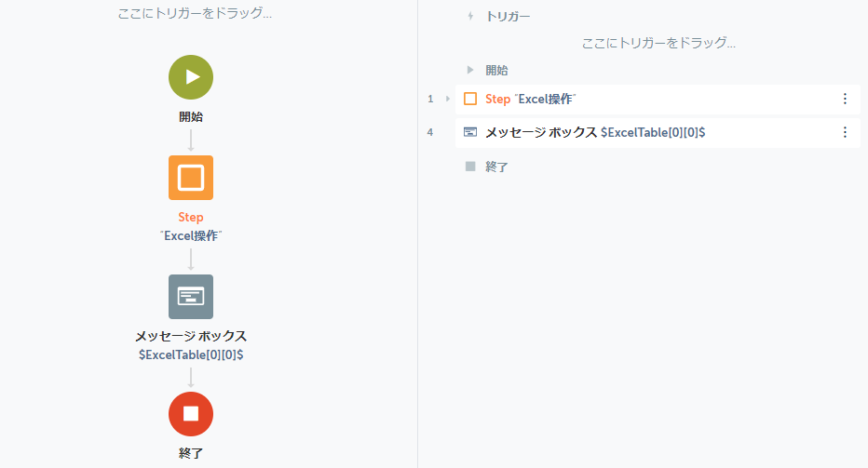The height and width of the screenshot is (468, 868).
Task: Click the trigger drop area in list view
Action: (658, 43)
